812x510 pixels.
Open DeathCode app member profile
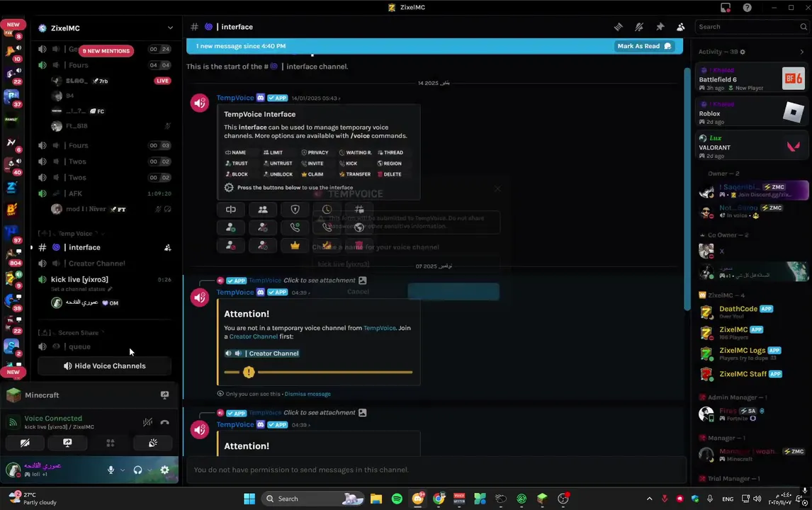[752, 312]
